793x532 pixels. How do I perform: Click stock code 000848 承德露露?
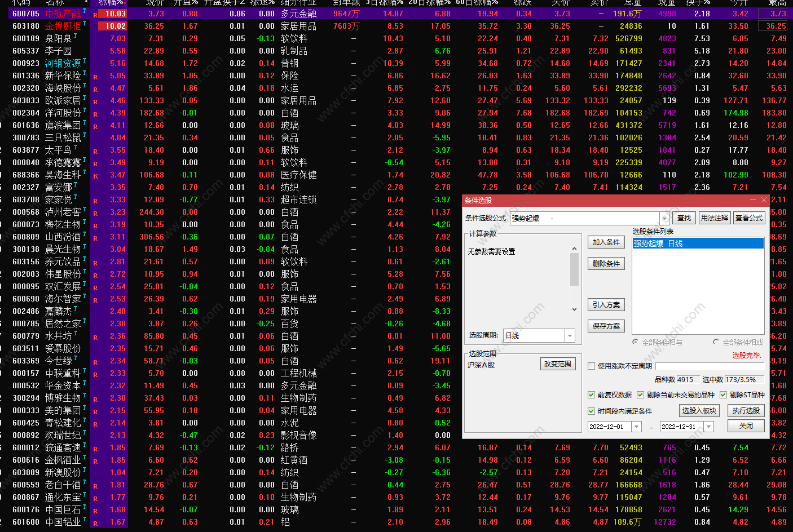26,162
